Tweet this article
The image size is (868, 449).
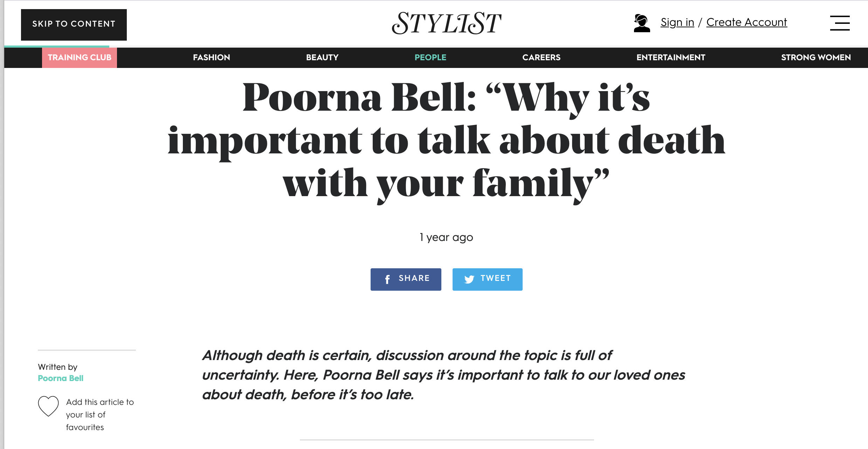coord(487,279)
